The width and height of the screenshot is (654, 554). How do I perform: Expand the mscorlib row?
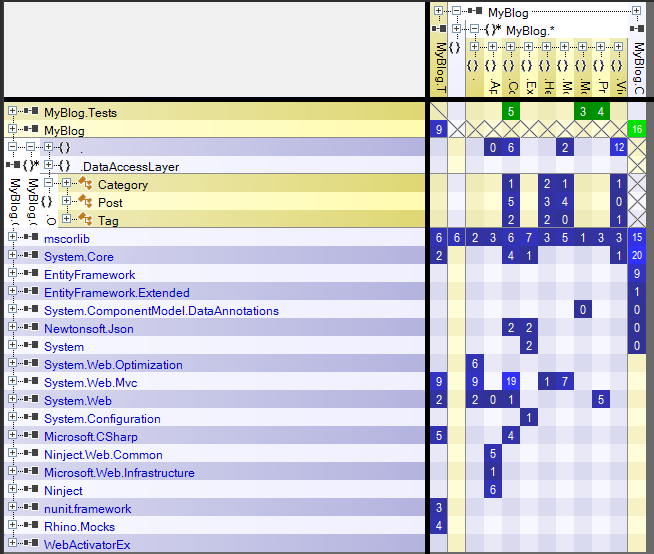(13, 237)
